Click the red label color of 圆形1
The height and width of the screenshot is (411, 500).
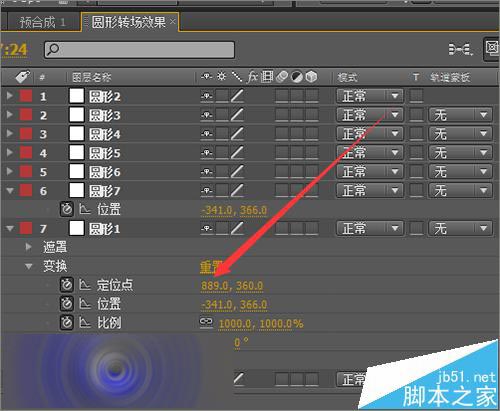(x=26, y=228)
